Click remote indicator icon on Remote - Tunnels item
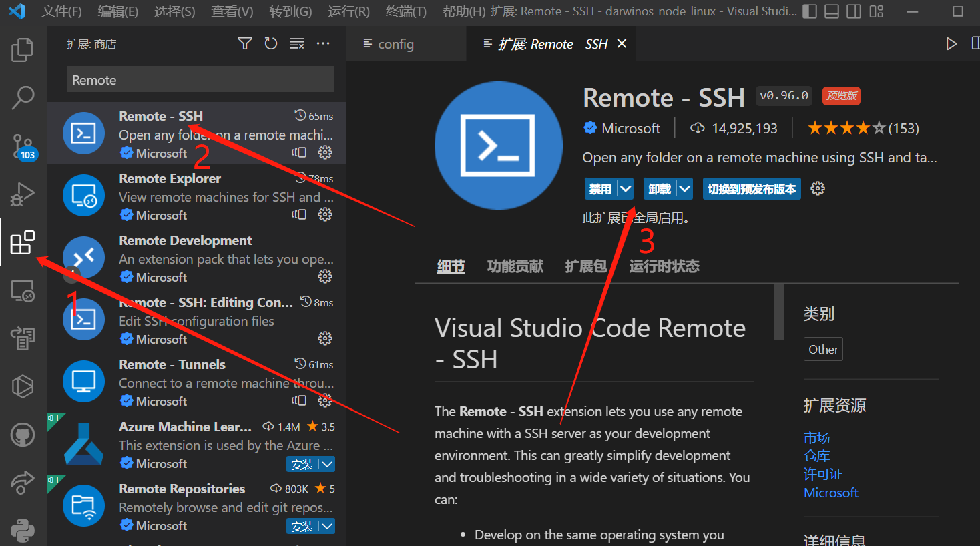This screenshot has width=980, height=546. click(x=299, y=400)
